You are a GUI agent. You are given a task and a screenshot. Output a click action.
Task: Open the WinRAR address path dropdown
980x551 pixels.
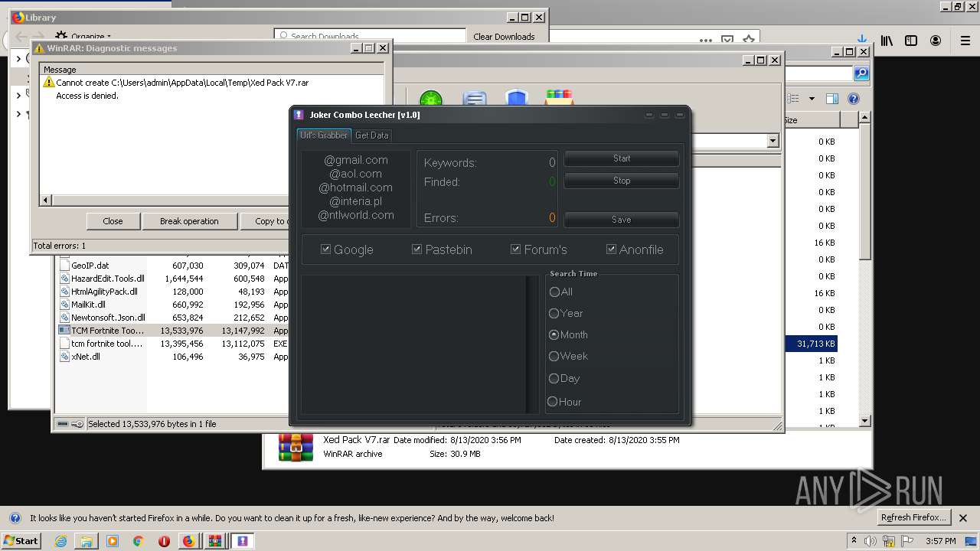[x=773, y=141]
